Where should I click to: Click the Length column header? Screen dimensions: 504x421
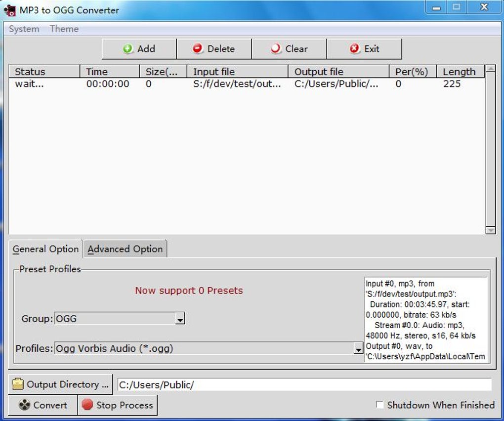tap(461, 71)
